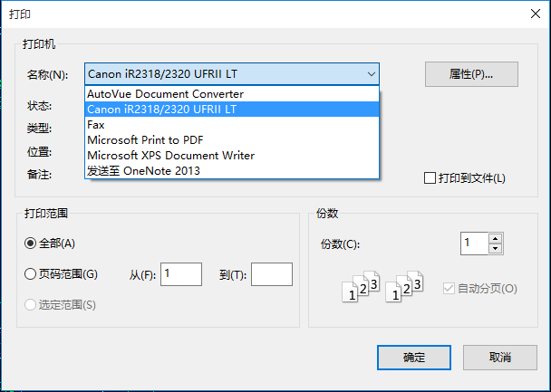Viewport: 551px width, 392px height.
Task: Increase copies with up spinner arrow
Action: pyautogui.click(x=495, y=239)
